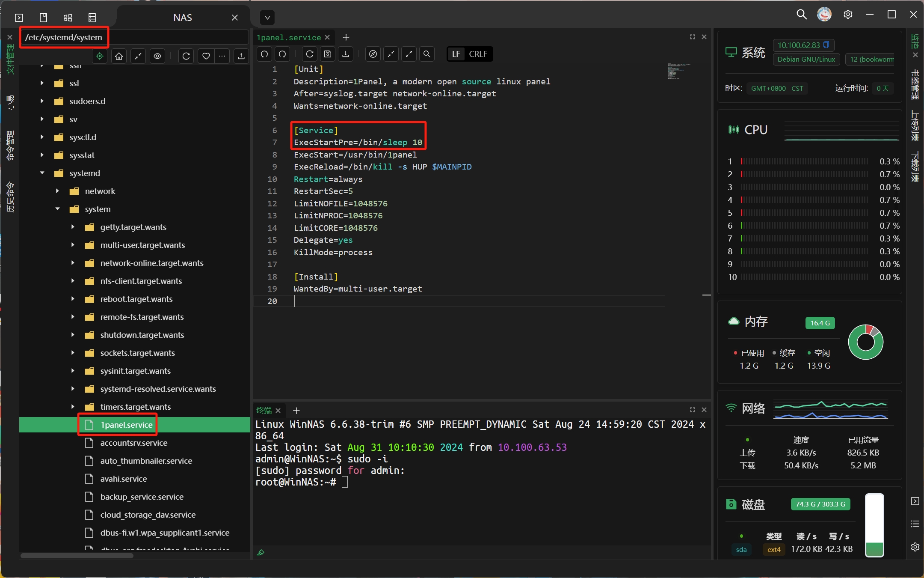Click the /etc/systemd/system path field
This screenshot has height=578, width=924.
pyautogui.click(x=64, y=37)
